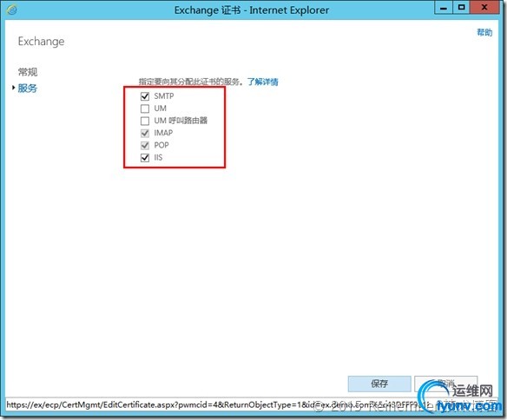Image resolution: width=507 pixels, height=420 pixels.
Task: Check the UM 呼叫路由器 checkbox
Action: (145, 121)
